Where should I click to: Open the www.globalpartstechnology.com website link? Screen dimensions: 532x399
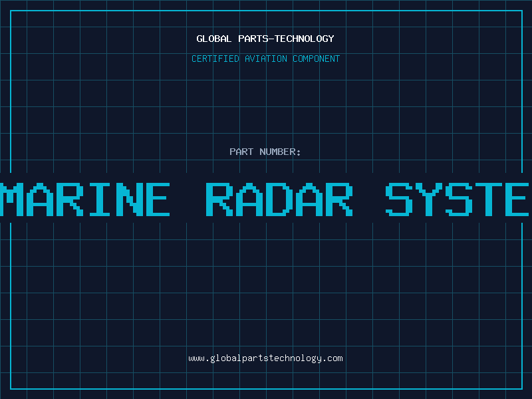click(x=265, y=358)
